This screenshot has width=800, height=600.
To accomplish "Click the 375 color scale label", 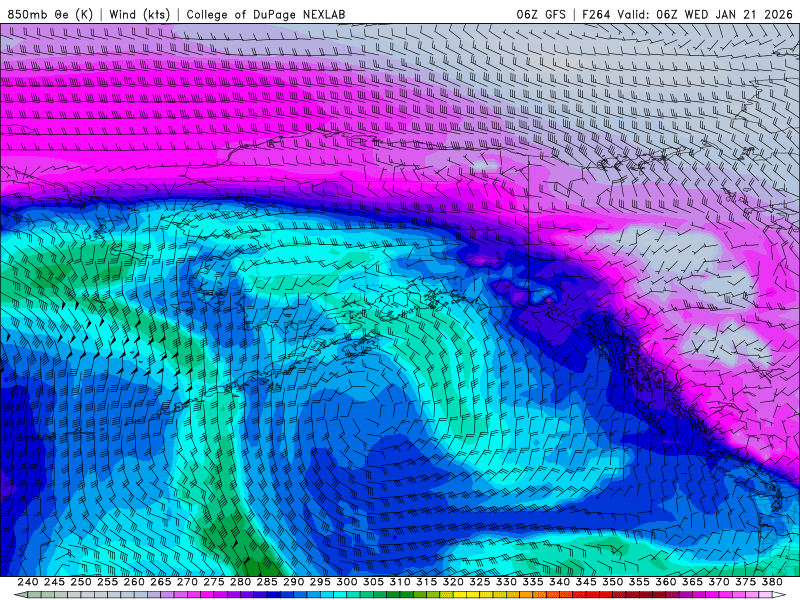I will click(745, 582).
